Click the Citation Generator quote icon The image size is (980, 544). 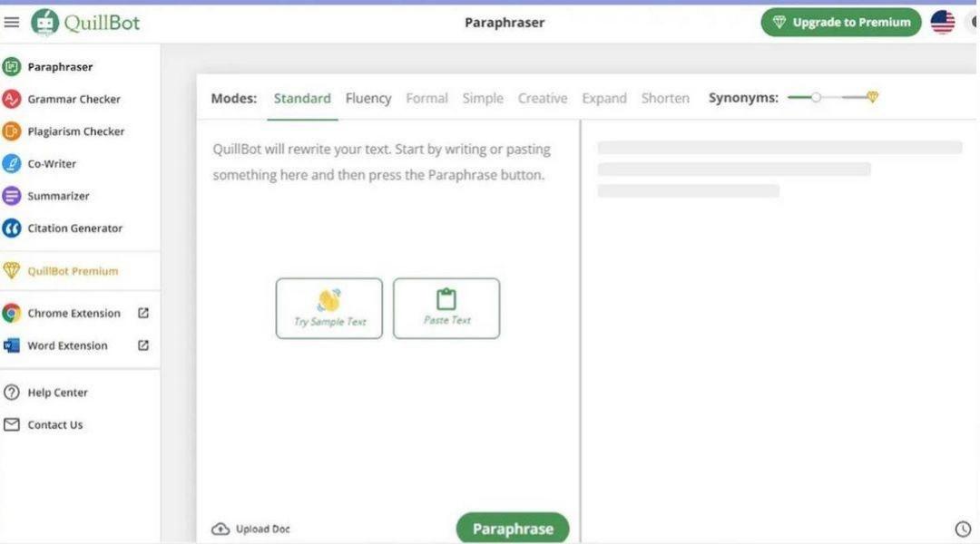(11, 228)
